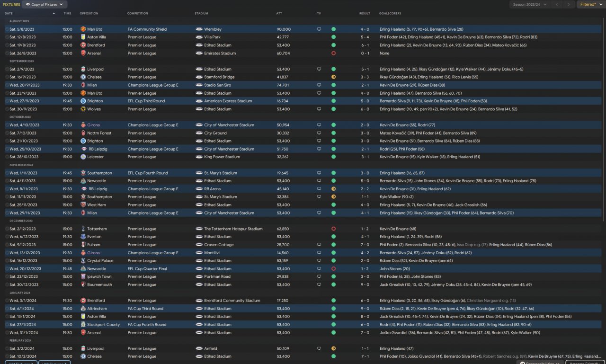Click the Issa Diop o.g. (17) goalscorer entry
Screen dimensions: 606x364
tap(472, 245)
